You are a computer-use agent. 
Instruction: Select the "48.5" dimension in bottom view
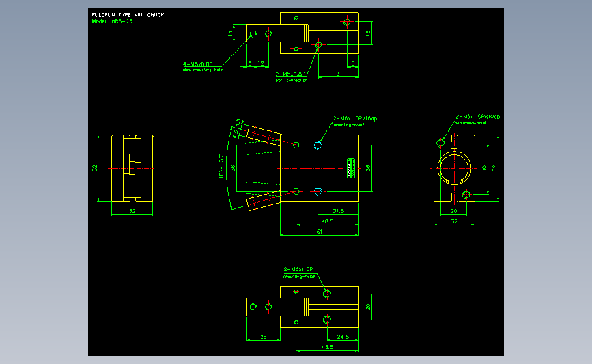(x=327, y=347)
